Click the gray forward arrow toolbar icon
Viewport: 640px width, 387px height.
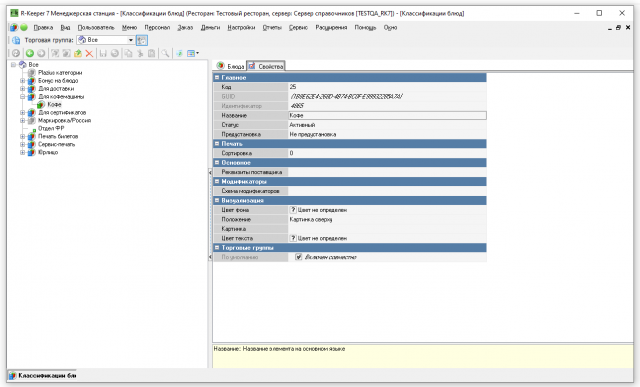41,53
